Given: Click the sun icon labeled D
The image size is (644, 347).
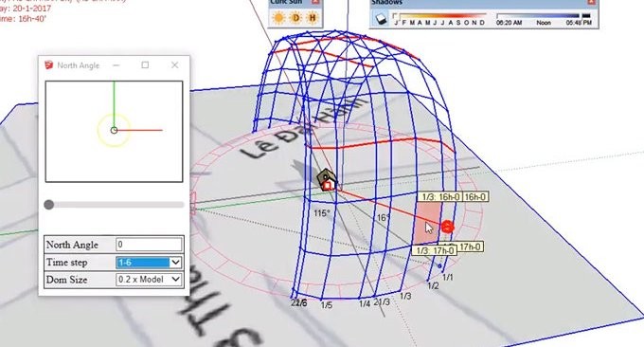Looking at the screenshot, I should [295, 18].
